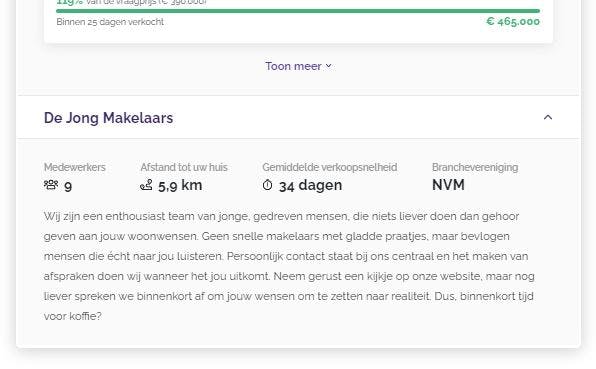Collapse the De Jong Makelaars section chevron
Image resolution: width=596 pixels, height=369 pixels.
coord(548,117)
